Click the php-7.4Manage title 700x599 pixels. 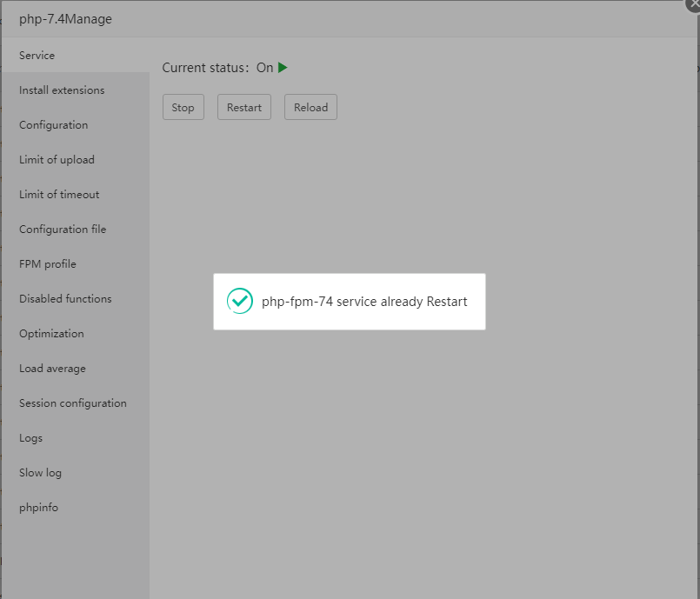pyautogui.click(x=65, y=19)
